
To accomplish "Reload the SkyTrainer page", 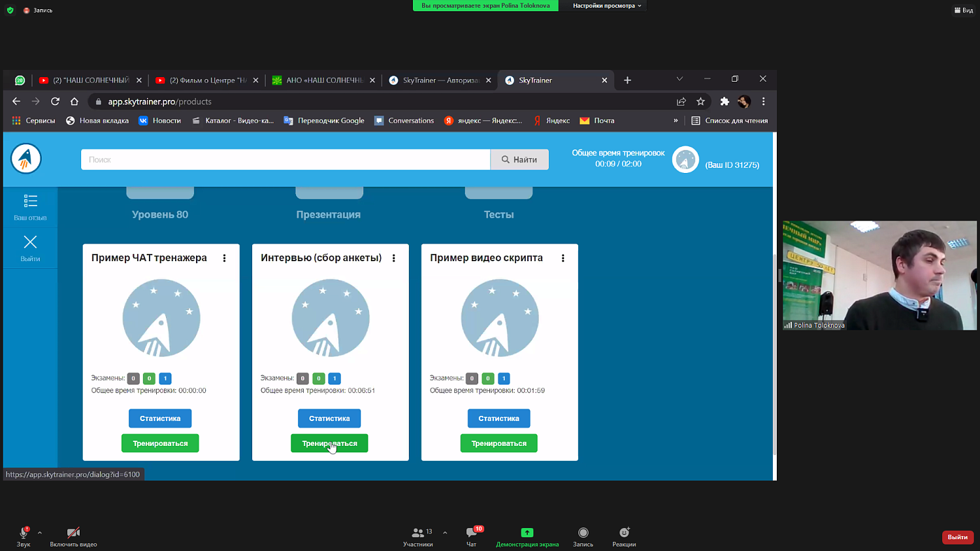I will point(56,101).
